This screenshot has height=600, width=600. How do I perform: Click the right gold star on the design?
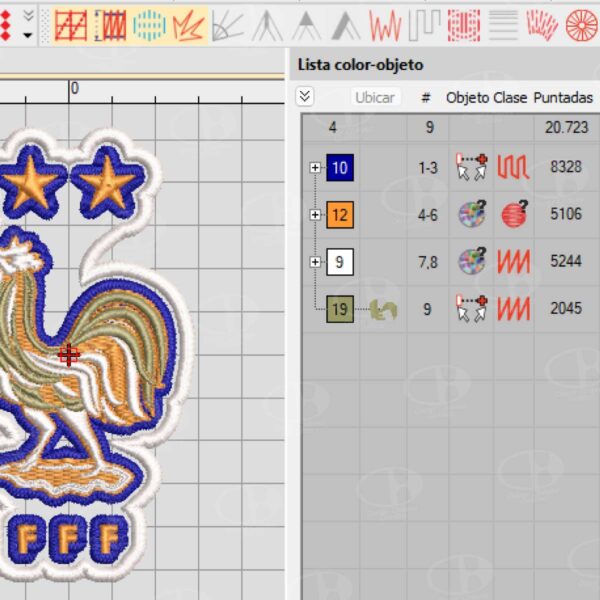point(108,183)
